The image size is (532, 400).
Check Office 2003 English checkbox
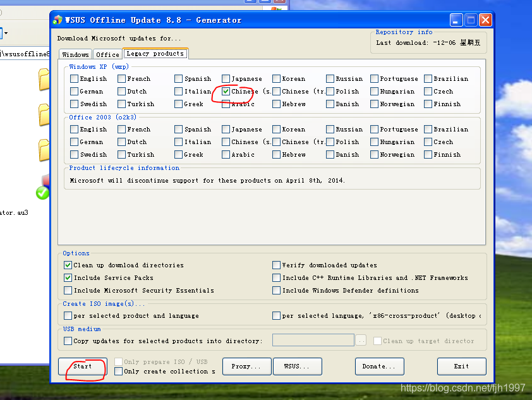75,130
